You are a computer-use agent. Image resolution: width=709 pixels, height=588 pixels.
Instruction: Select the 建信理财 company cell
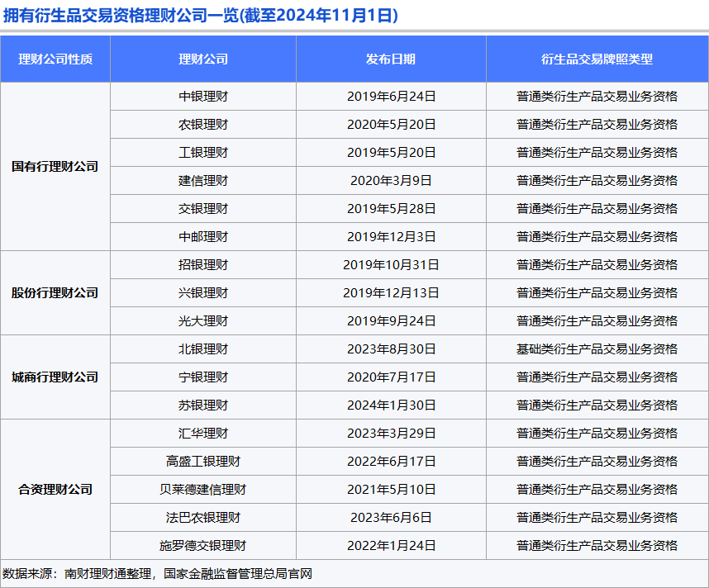click(x=203, y=181)
